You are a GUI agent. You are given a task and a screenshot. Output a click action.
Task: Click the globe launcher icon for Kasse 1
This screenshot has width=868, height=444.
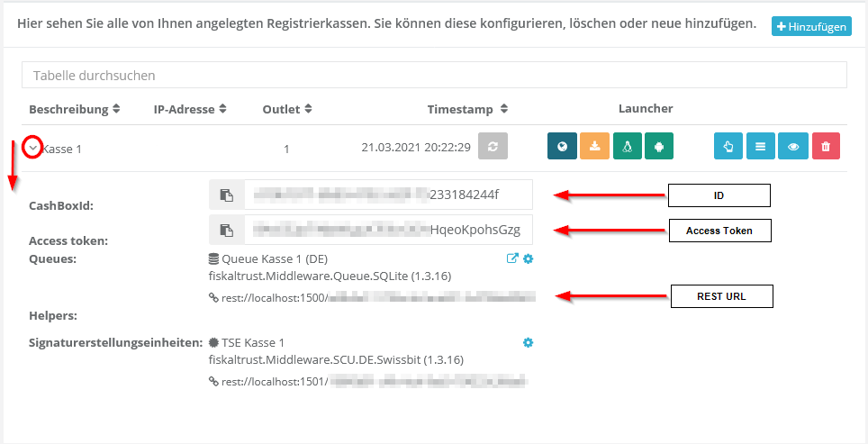[562, 147]
